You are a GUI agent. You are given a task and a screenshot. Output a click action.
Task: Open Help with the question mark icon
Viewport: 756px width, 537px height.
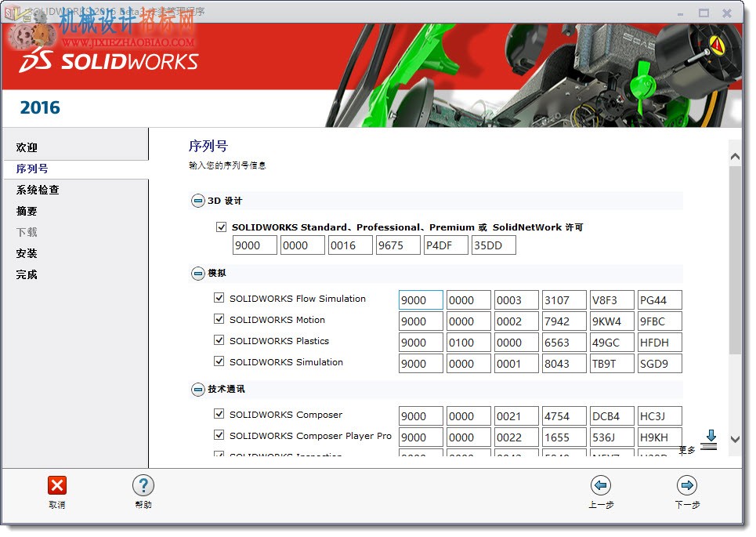143,486
